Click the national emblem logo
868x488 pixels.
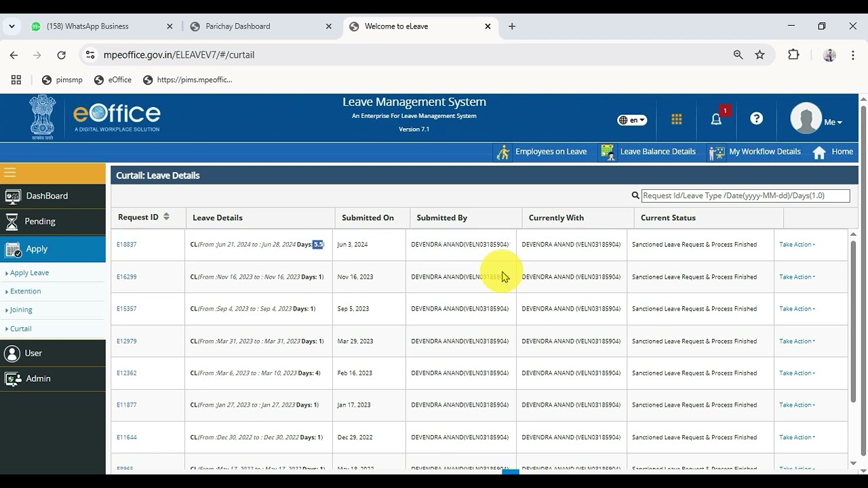(43, 117)
